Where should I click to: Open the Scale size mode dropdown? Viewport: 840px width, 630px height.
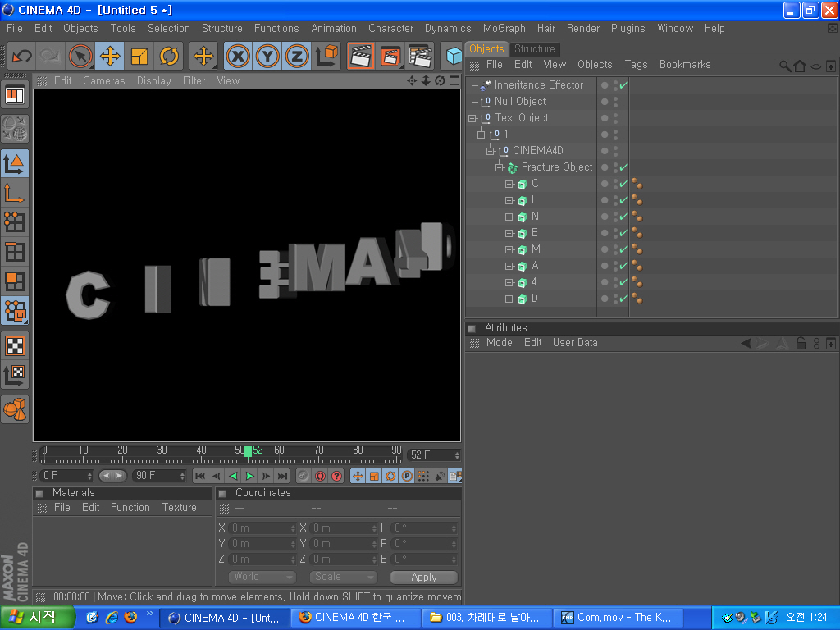point(344,577)
